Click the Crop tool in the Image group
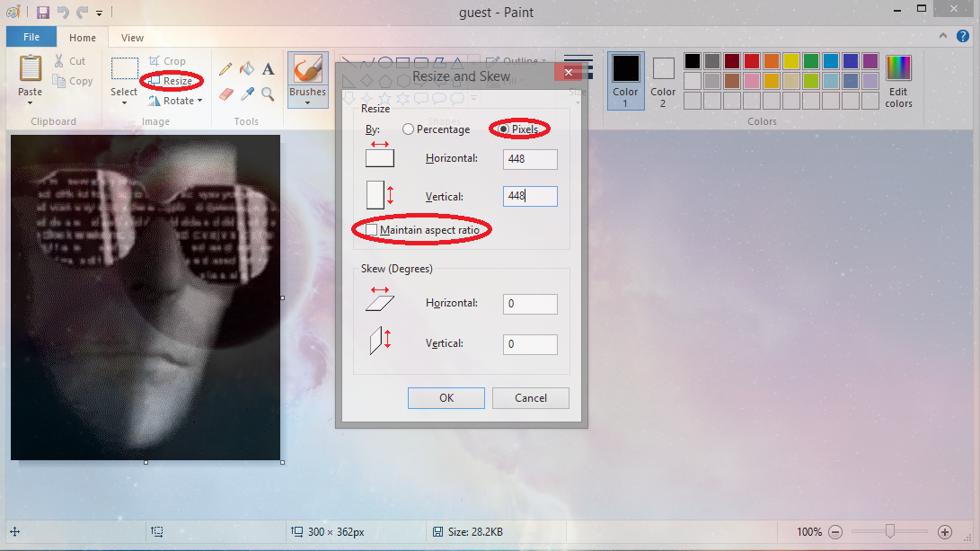980x551 pixels. [x=165, y=60]
